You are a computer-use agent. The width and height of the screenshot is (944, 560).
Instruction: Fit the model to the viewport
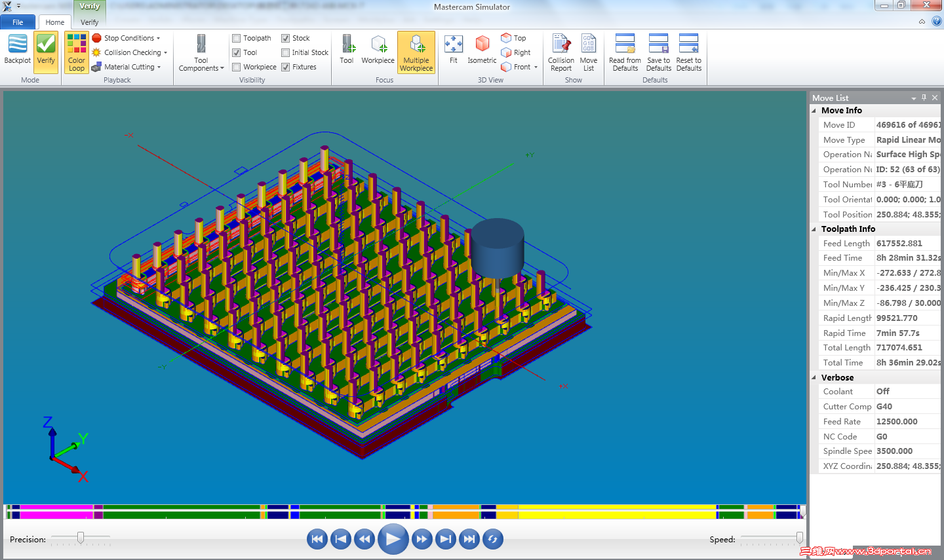click(453, 49)
